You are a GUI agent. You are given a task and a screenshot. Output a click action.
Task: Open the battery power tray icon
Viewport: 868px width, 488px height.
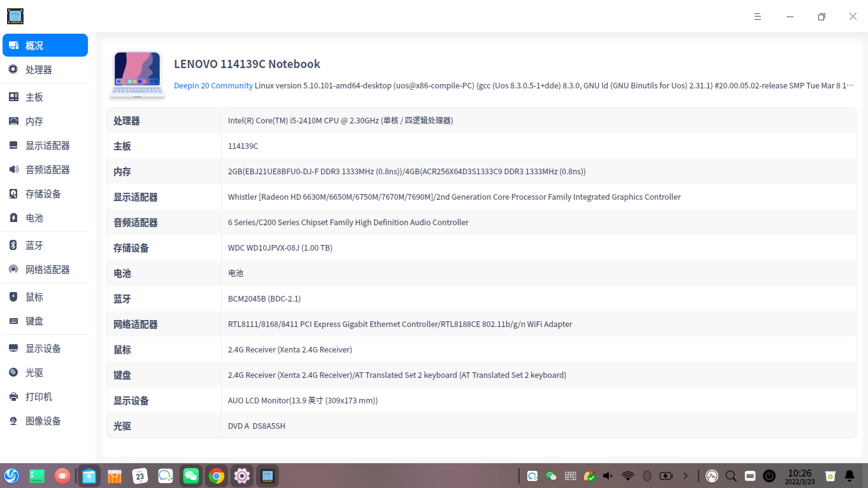[666, 476]
